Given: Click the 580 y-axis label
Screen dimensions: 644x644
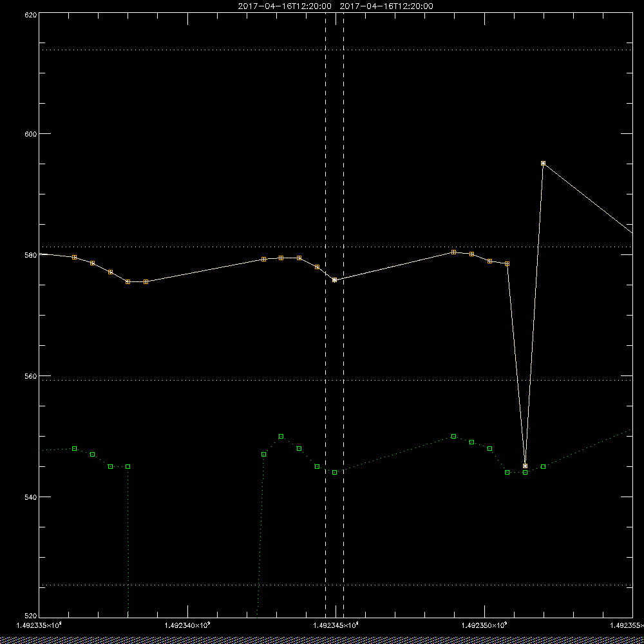Looking at the screenshot, I should coord(31,254).
